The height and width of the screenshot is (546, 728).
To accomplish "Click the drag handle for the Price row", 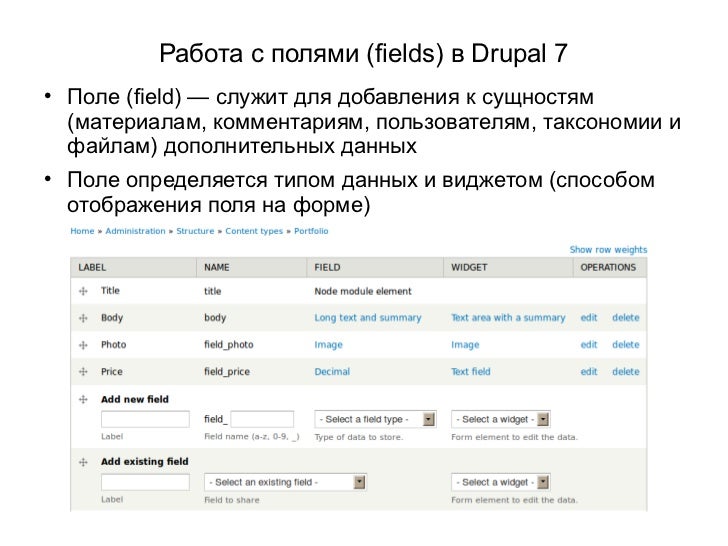I will pos(84,371).
